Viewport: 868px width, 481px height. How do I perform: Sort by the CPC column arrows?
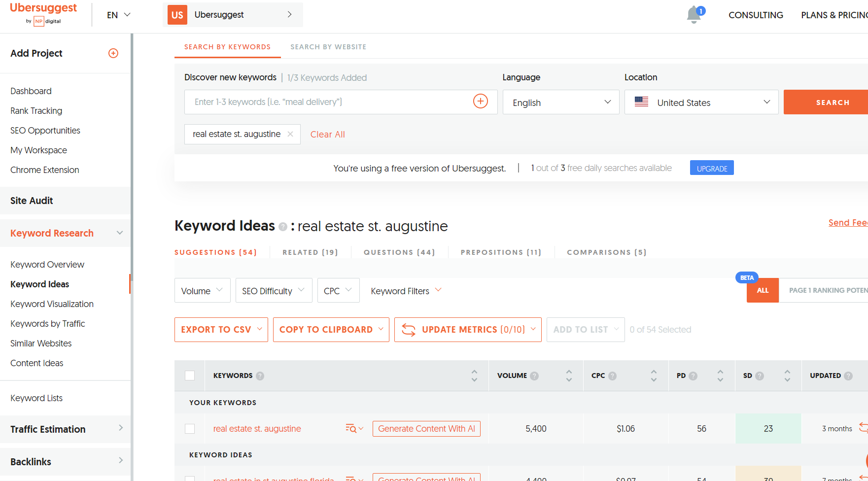[x=654, y=376]
